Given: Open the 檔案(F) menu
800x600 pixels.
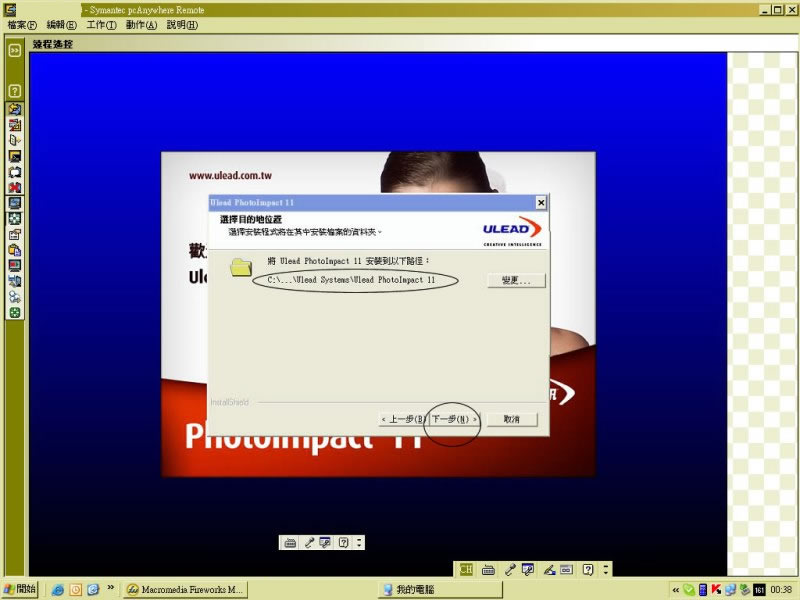Looking at the screenshot, I should pyautogui.click(x=23, y=24).
